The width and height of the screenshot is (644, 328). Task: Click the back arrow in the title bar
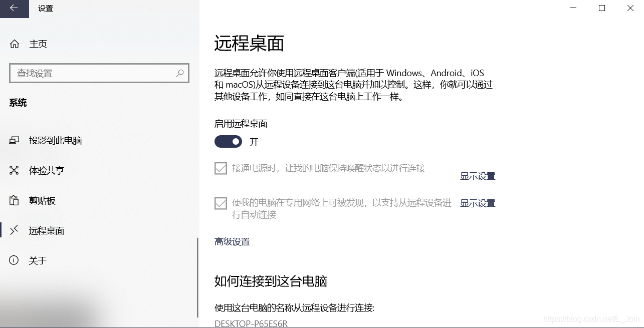13,9
